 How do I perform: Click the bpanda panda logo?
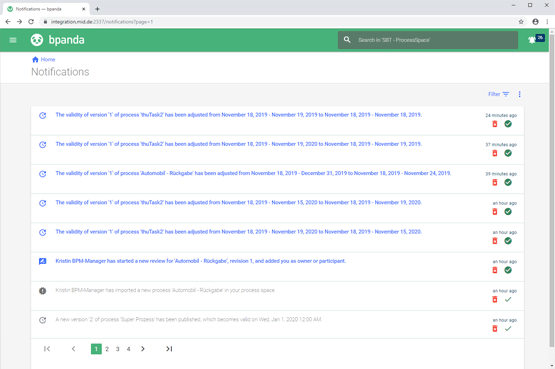pyautogui.click(x=37, y=40)
